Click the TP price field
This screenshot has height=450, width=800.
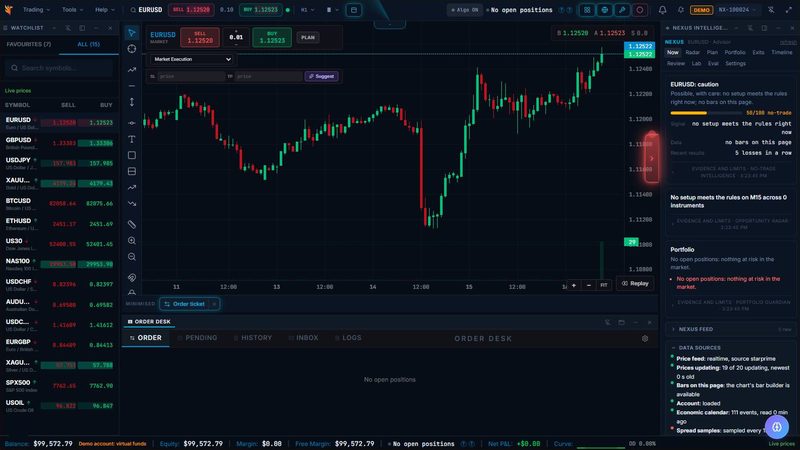pyautogui.click(x=268, y=76)
